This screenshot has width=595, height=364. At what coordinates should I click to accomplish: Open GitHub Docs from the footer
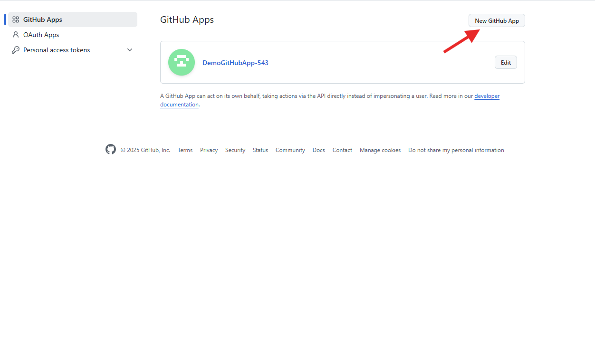(x=318, y=150)
